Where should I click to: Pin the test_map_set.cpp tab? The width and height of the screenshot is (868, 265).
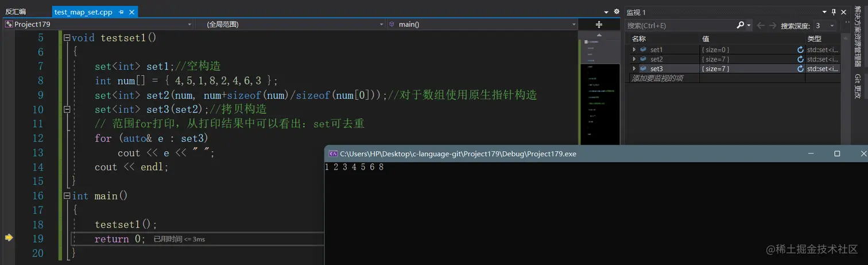tap(121, 12)
